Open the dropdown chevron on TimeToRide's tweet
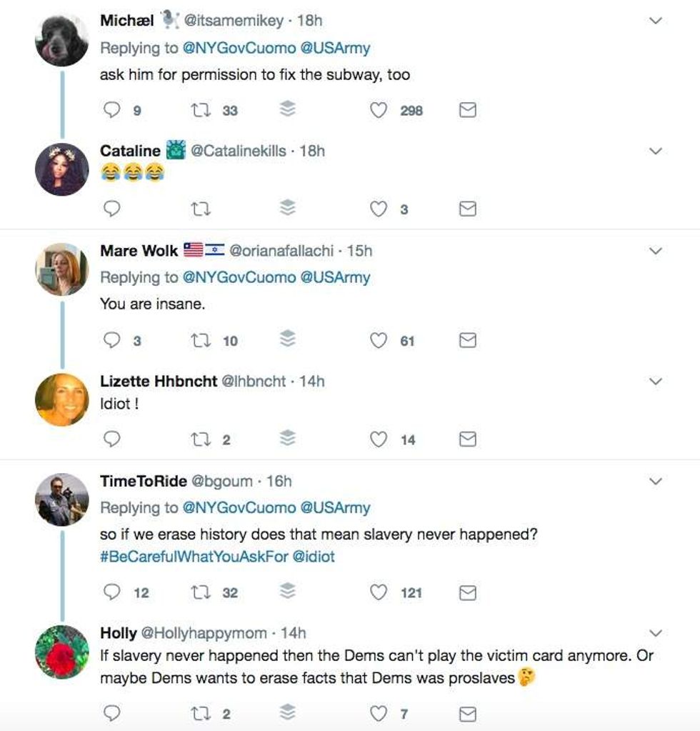Screen dimensions: 700x731 [x=655, y=482]
